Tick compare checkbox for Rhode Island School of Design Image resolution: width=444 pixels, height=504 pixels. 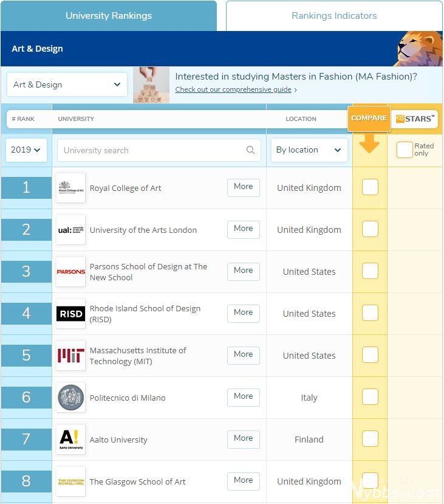(x=370, y=312)
